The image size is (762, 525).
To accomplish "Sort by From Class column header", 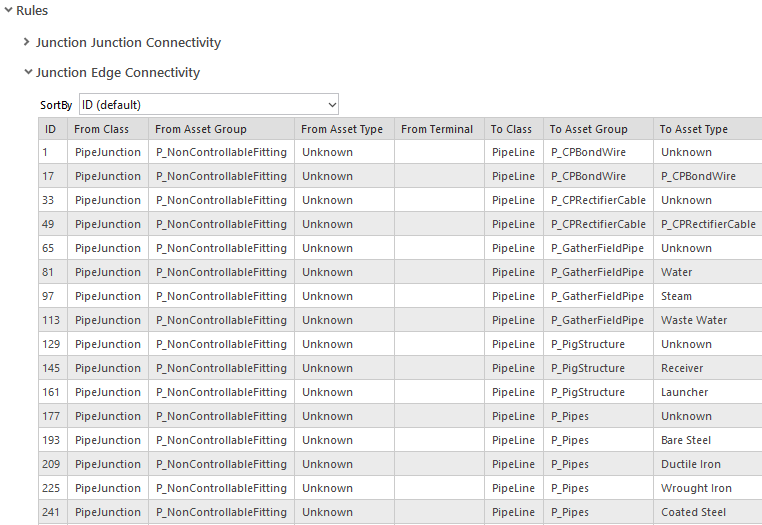I will click(101, 129).
